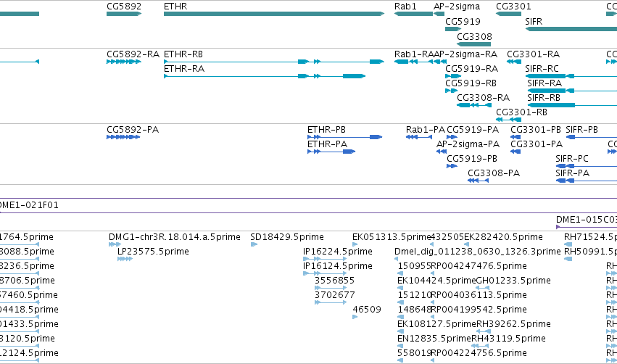Select the SIFR-RB transcript label
The height and width of the screenshot is (364, 617).
[x=544, y=98]
